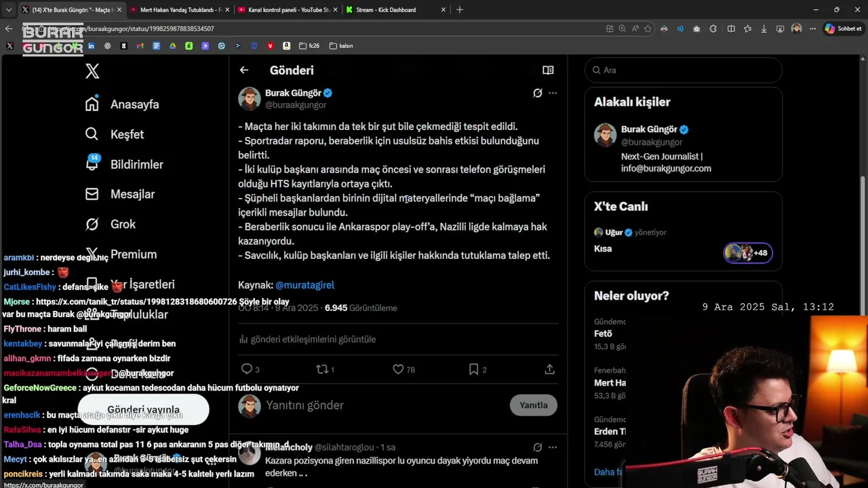This screenshot has width=868, height=488.
Task: Open screenshot tool icon in toolbar
Action: coord(781,28)
